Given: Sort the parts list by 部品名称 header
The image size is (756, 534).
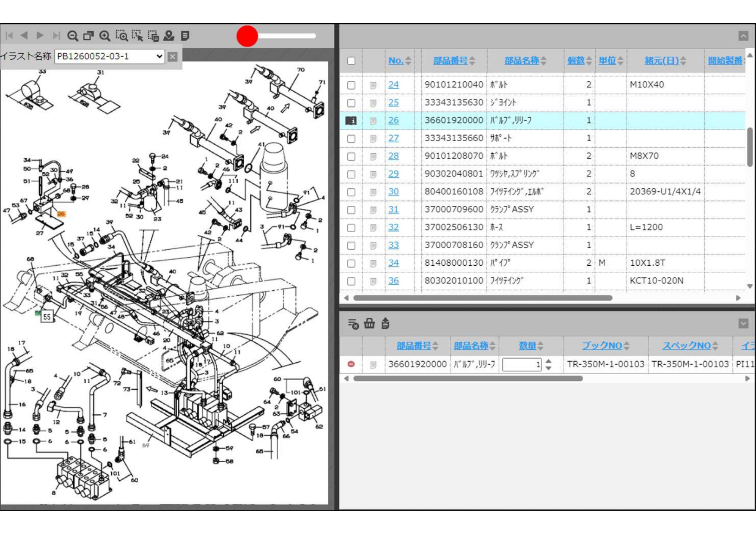Looking at the screenshot, I should 521,61.
